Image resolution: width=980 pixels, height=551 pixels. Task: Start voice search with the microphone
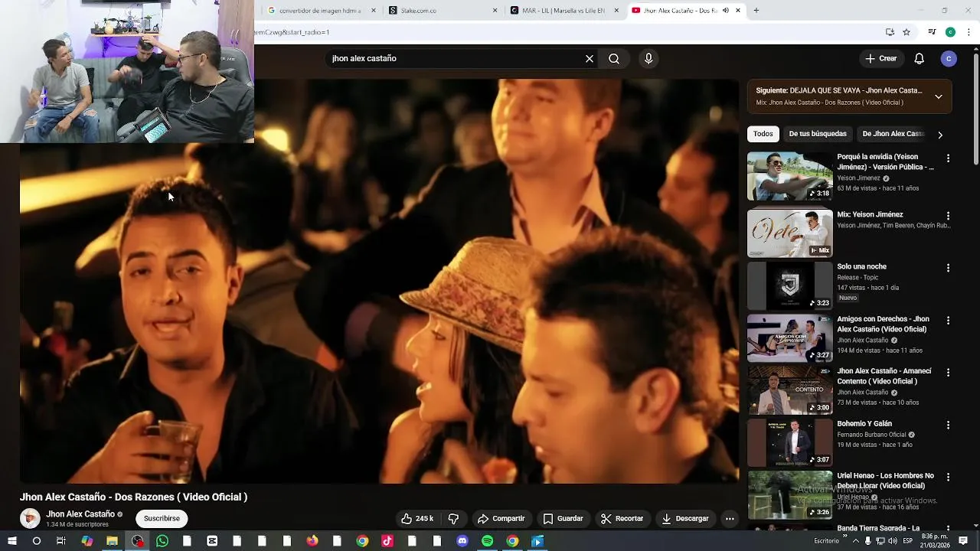click(648, 59)
